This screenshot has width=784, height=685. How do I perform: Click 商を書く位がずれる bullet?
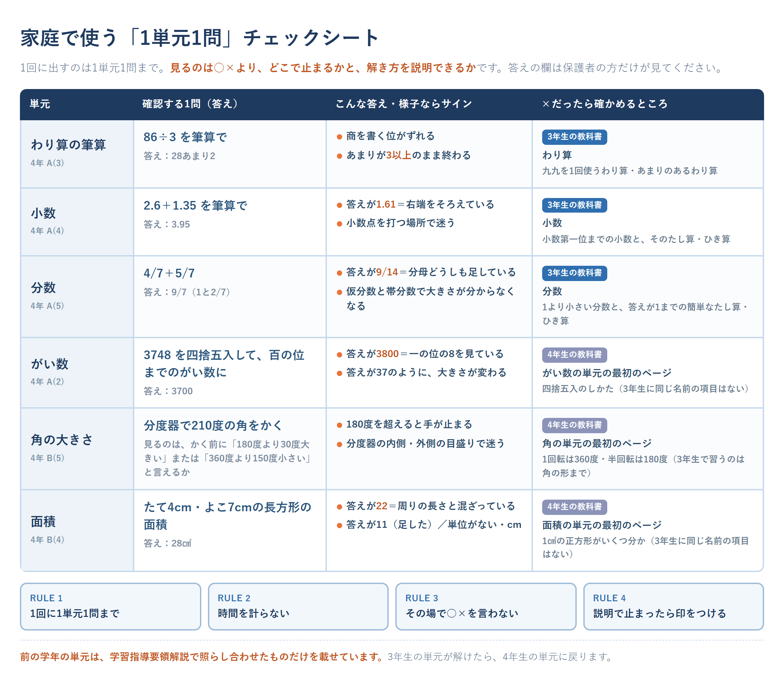pos(386,136)
